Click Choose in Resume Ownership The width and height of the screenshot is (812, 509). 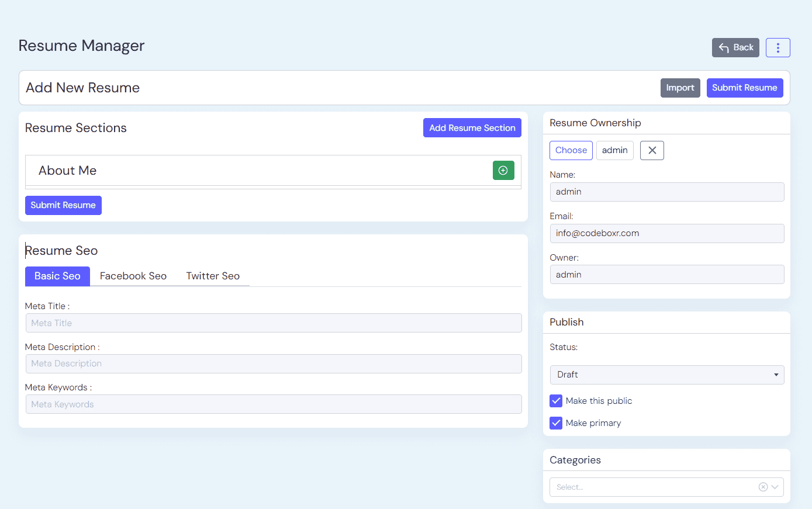point(571,150)
